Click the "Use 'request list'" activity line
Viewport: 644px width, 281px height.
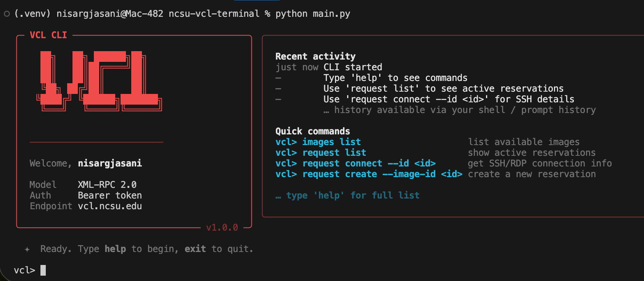click(x=443, y=89)
